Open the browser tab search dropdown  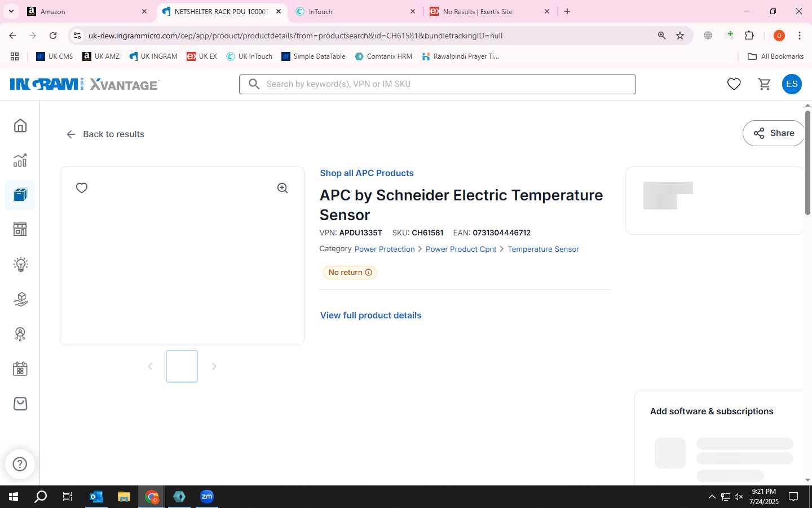(11, 11)
